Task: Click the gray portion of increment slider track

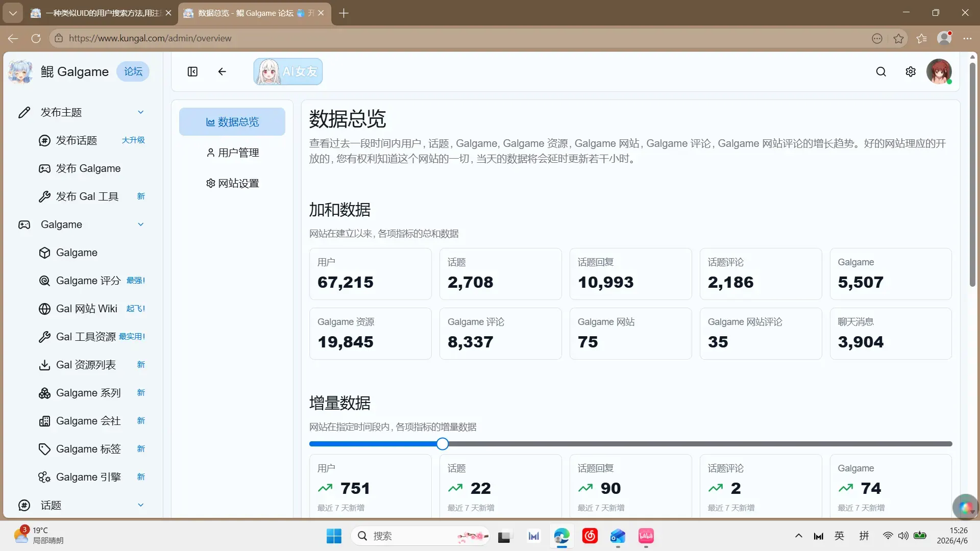Action: (700, 444)
